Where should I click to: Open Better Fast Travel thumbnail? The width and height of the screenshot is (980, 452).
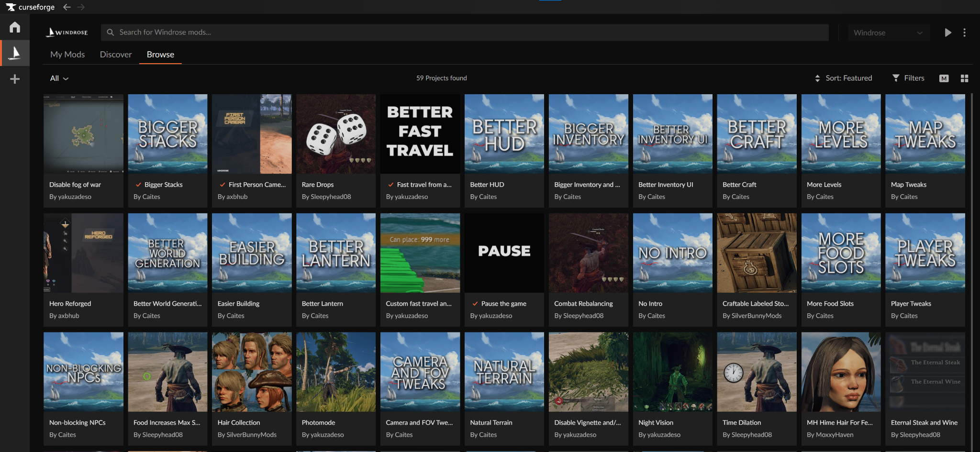[420, 134]
